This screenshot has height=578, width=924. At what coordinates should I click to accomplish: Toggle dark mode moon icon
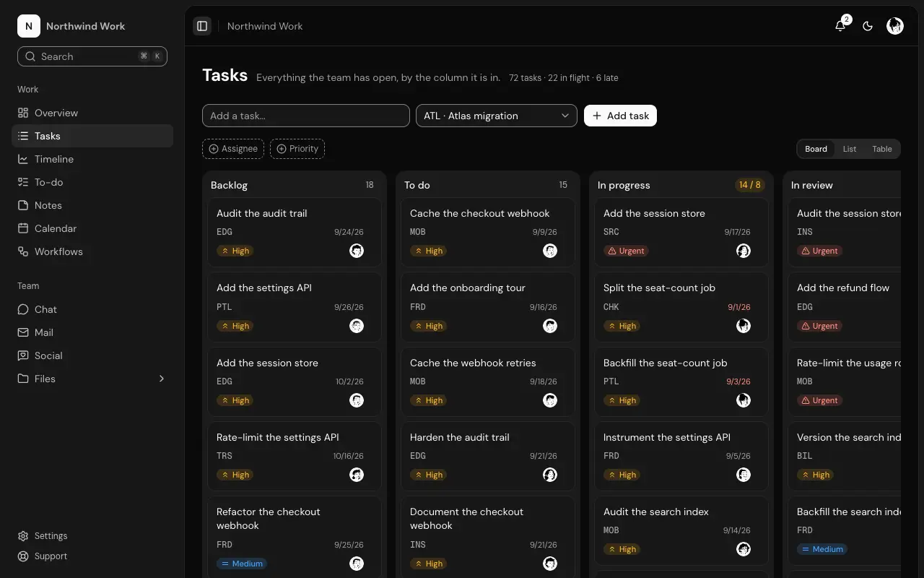click(868, 26)
